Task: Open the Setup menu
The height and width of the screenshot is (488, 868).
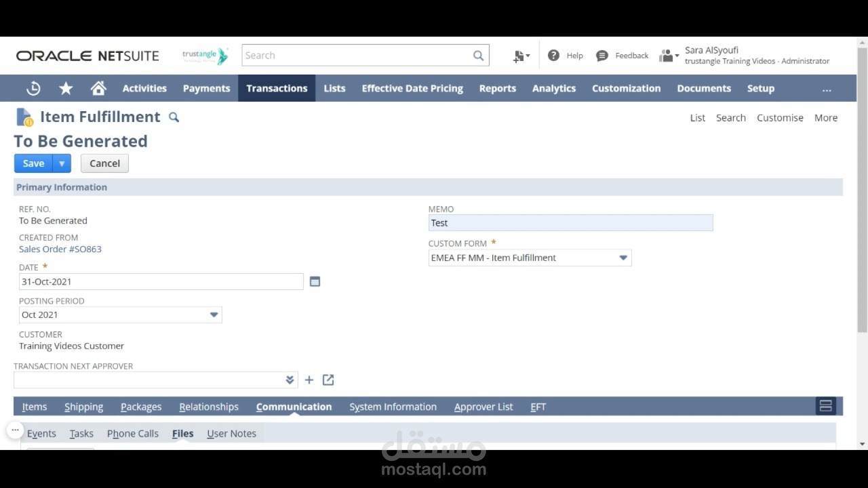Action: pyautogui.click(x=761, y=88)
